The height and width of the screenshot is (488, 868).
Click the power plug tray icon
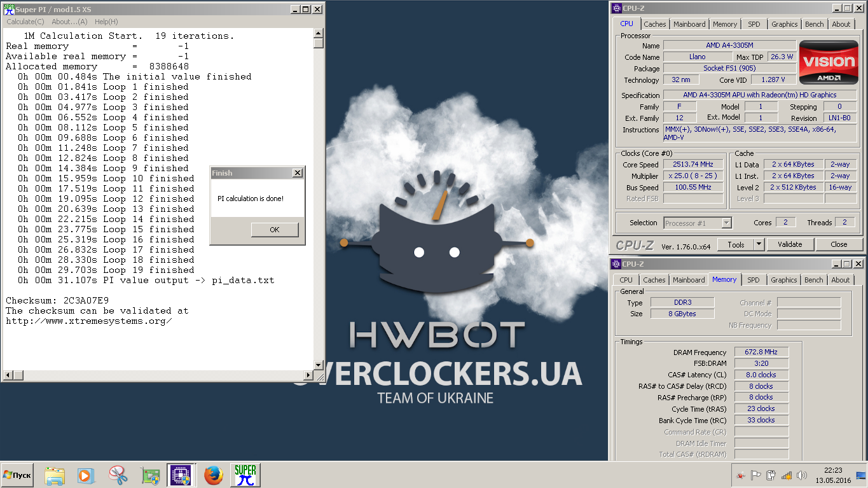(771, 475)
